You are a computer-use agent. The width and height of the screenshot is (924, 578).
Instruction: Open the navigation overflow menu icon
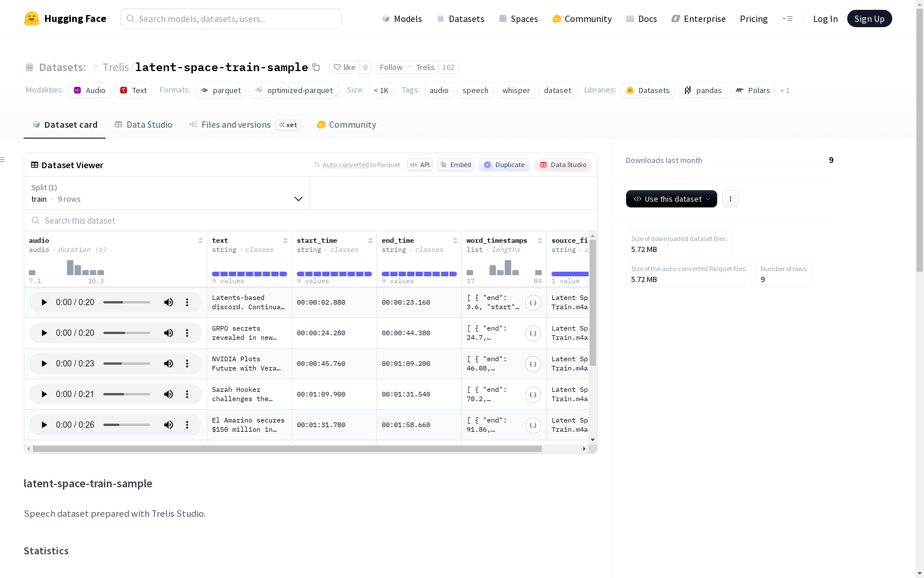(x=787, y=18)
